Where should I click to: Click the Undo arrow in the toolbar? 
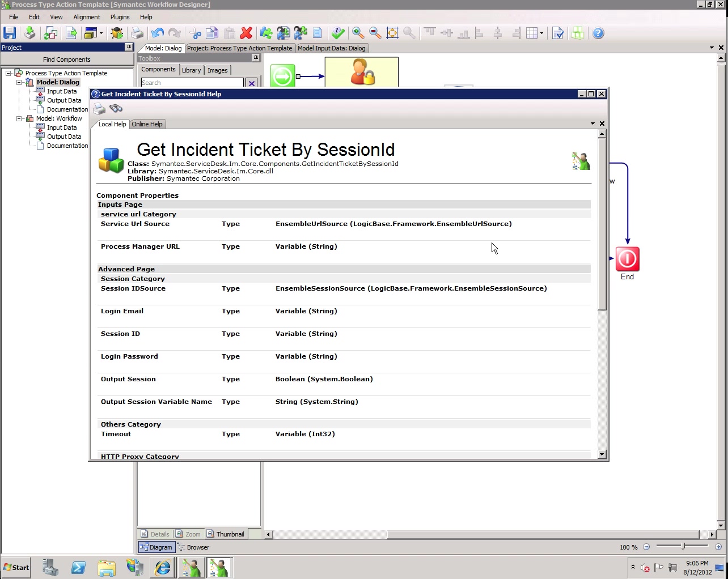(158, 33)
